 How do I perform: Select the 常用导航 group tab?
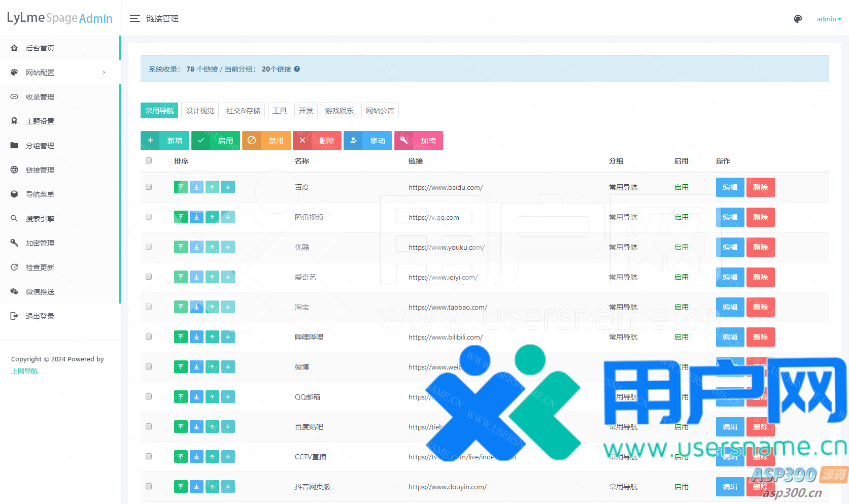tap(159, 111)
